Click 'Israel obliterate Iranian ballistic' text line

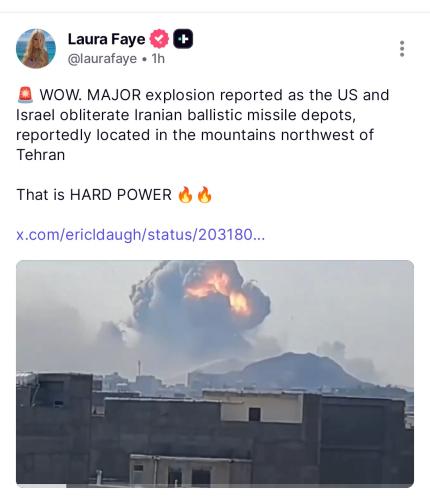186,115
